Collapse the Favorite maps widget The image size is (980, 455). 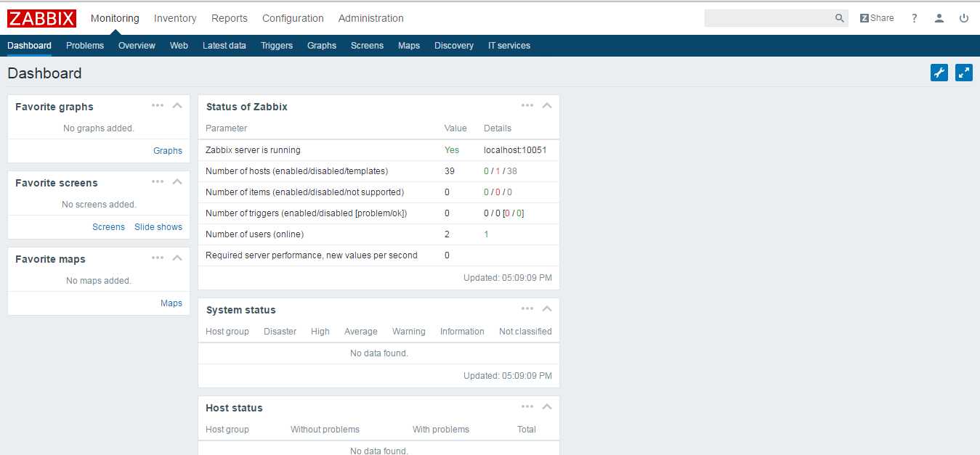pyautogui.click(x=177, y=258)
